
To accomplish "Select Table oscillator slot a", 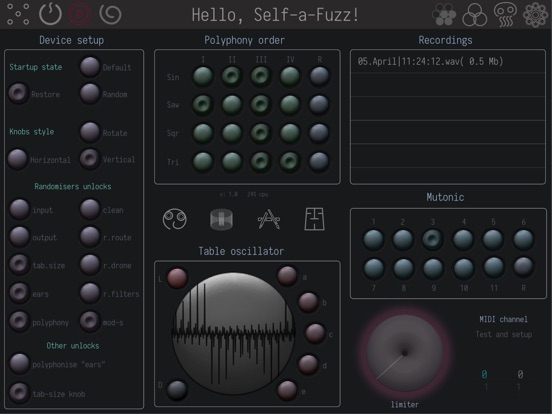I will click(288, 276).
